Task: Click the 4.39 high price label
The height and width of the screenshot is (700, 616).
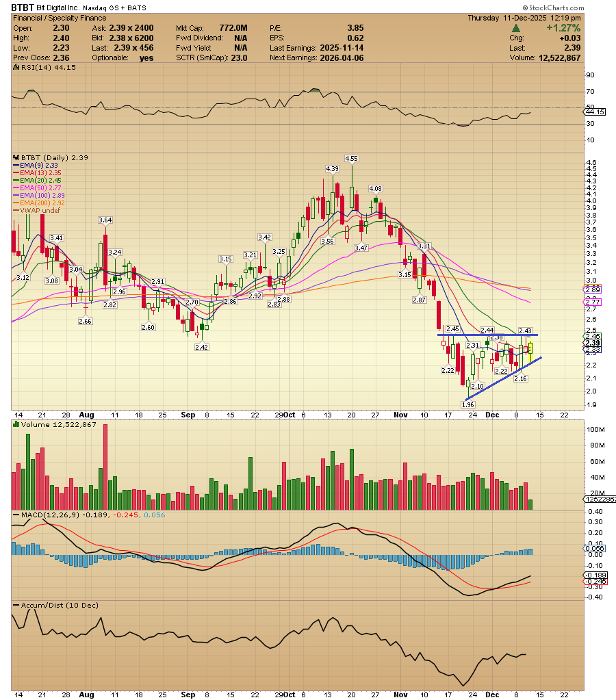Action: (x=333, y=169)
